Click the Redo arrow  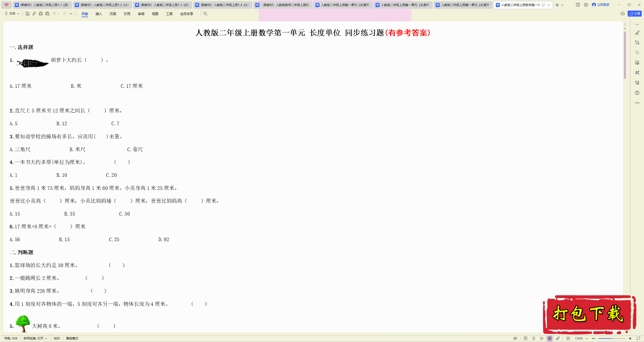click(x=64, y=14)
